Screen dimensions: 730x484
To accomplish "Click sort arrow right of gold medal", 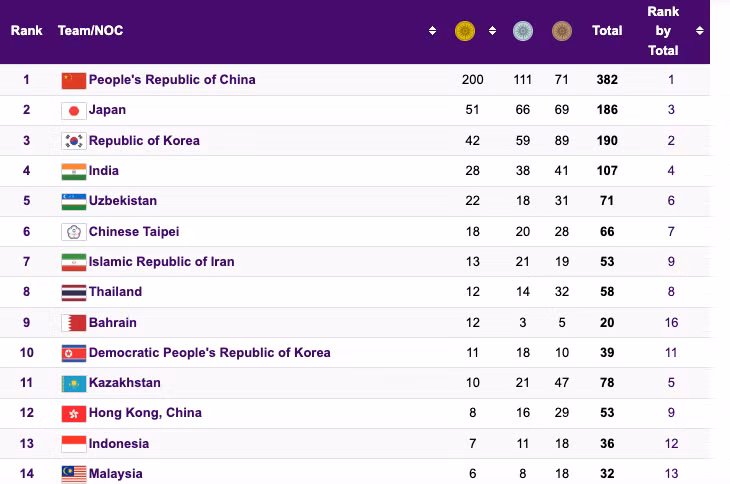I will pyautogui.click(x=492, y=31).
